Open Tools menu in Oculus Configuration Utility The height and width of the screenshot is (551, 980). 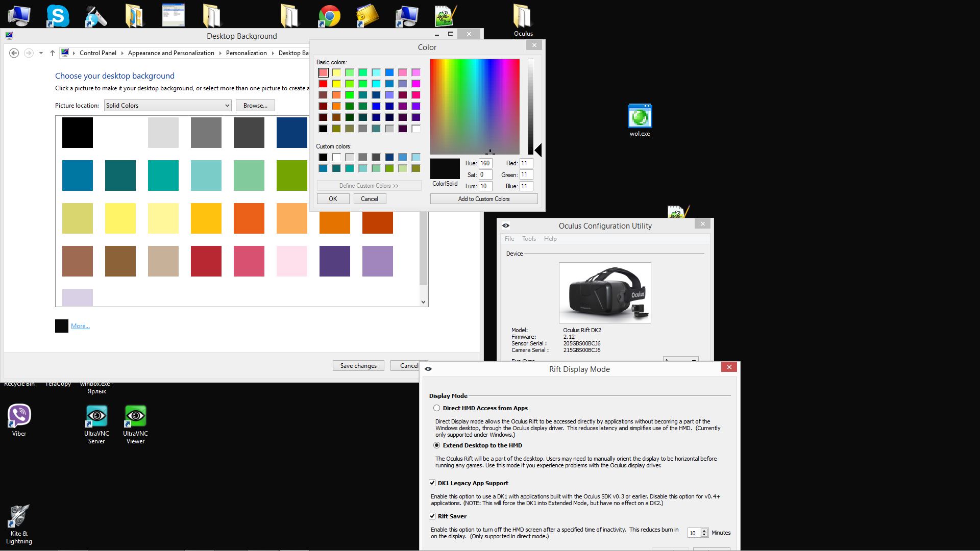point(529,239)
